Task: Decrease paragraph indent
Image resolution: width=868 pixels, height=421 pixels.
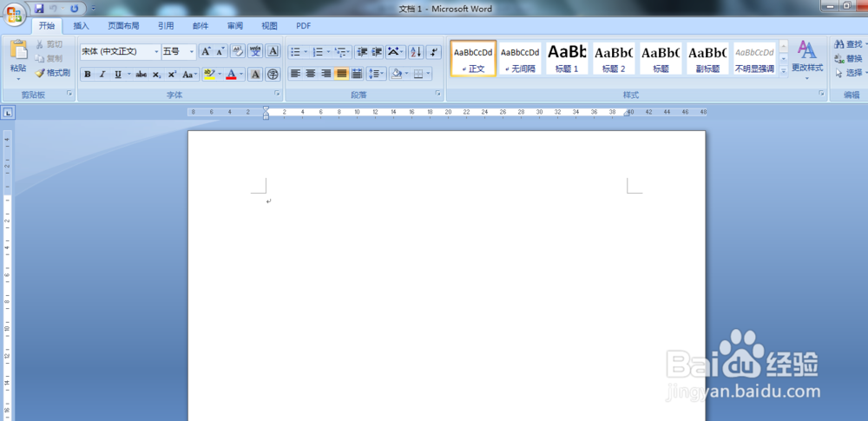Action: tap(361, 52)
